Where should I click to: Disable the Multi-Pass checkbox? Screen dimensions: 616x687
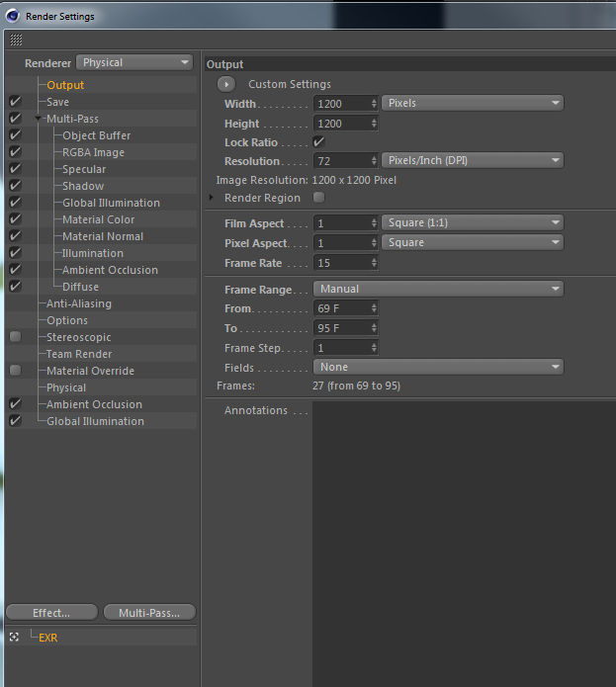[15, 119]
